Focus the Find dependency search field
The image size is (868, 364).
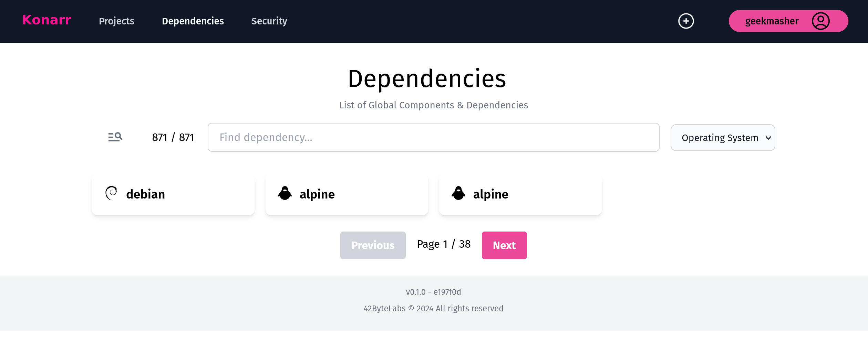click(433, 137)
